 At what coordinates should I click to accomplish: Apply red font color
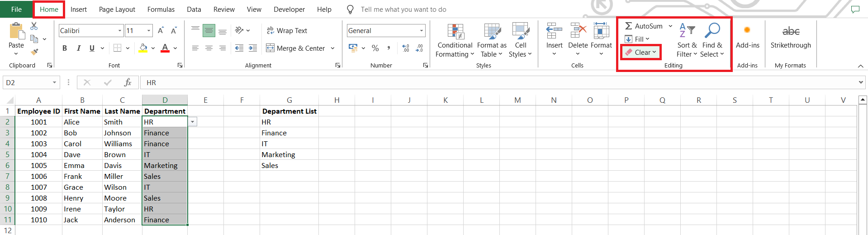coord(165,48)
